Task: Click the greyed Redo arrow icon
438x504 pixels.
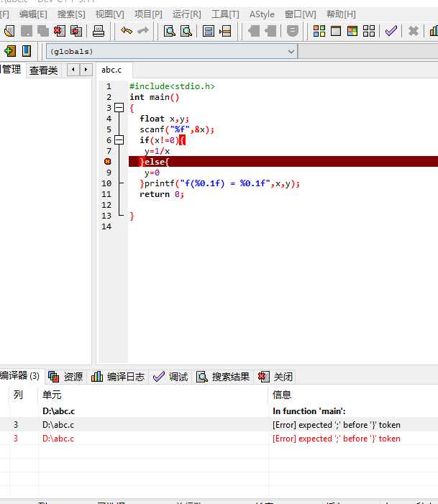Action: pyautogui.click(x=143, y=31)
